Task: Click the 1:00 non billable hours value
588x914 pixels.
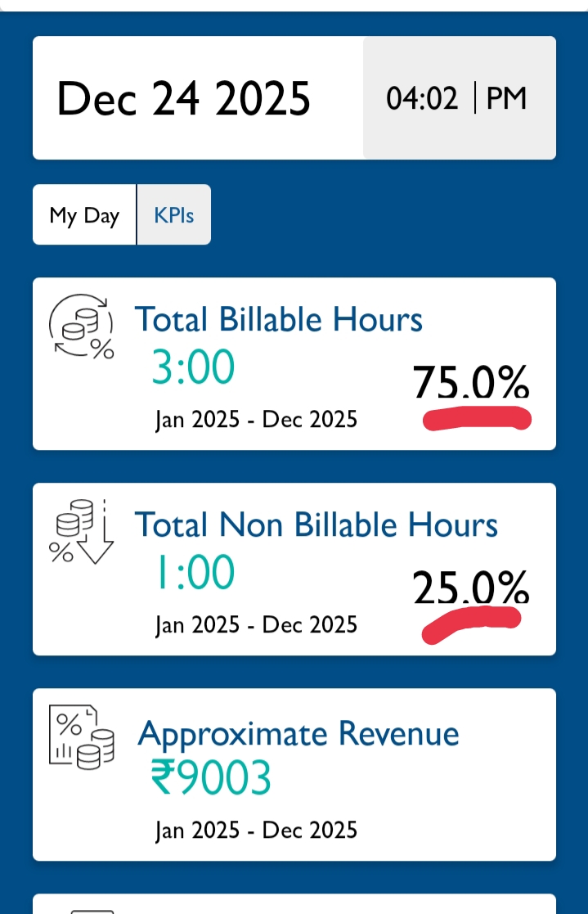Action: 195,573
